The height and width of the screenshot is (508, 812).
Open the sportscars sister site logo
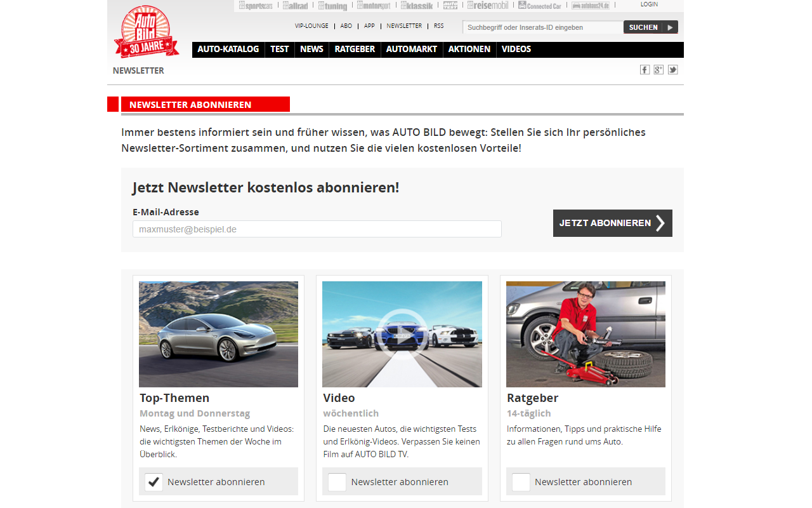pyautogui.click(x=256, y=6)
